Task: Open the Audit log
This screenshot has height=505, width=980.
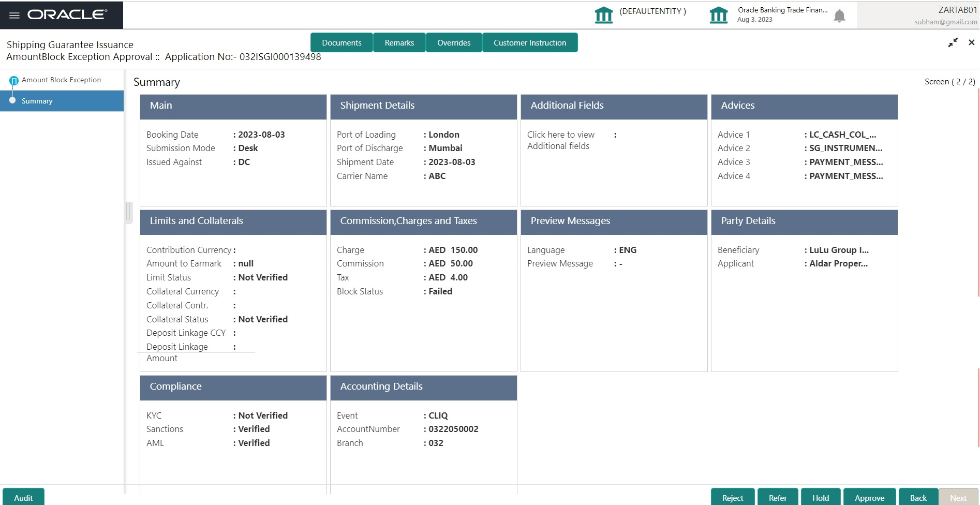Action: click(x=23, y=497)
